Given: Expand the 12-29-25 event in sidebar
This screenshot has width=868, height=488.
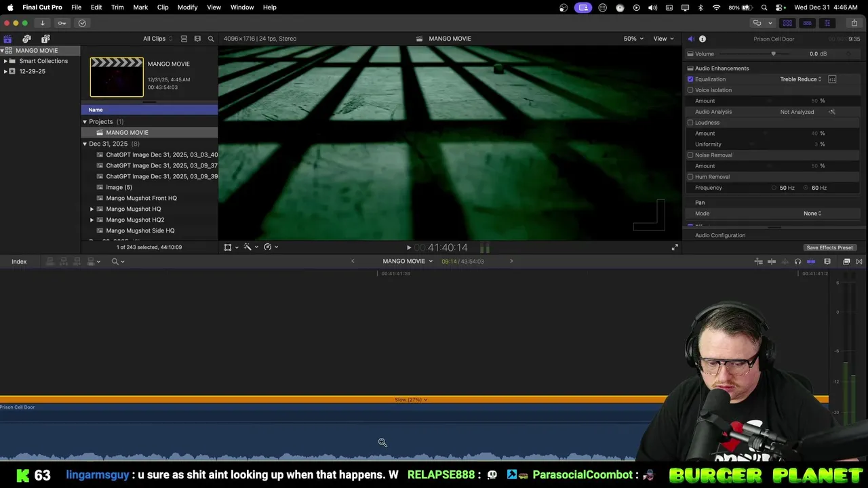Looking at the screenshot, I should pyautogui.click(x=5, y=71).
